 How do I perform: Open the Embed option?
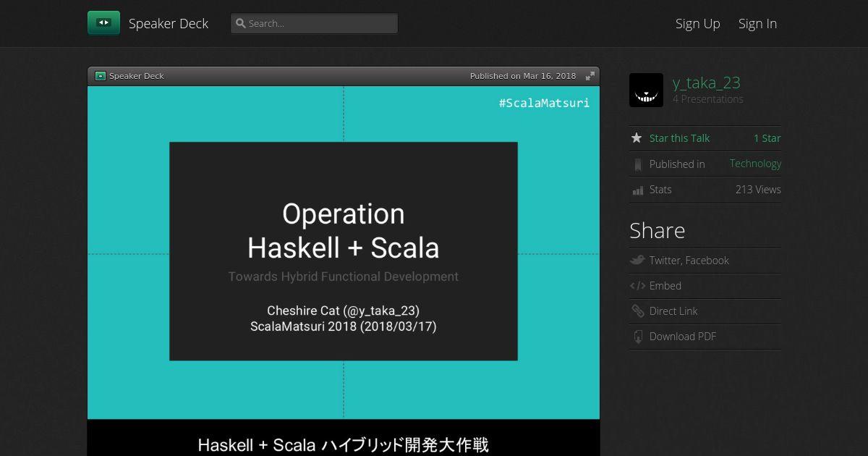pyautogui.click(x=665, y=286)
